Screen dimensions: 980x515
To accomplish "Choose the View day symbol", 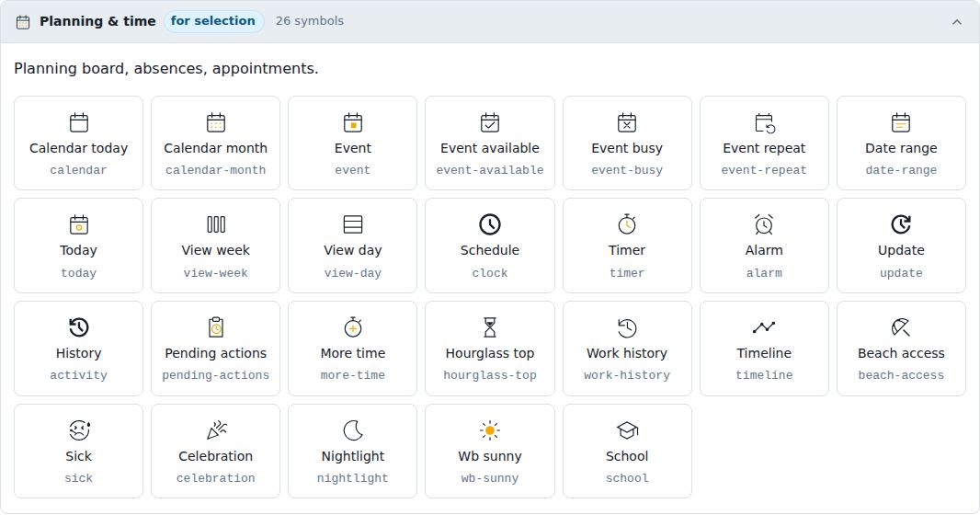I will pyautogui.click(x=352, y=246).
